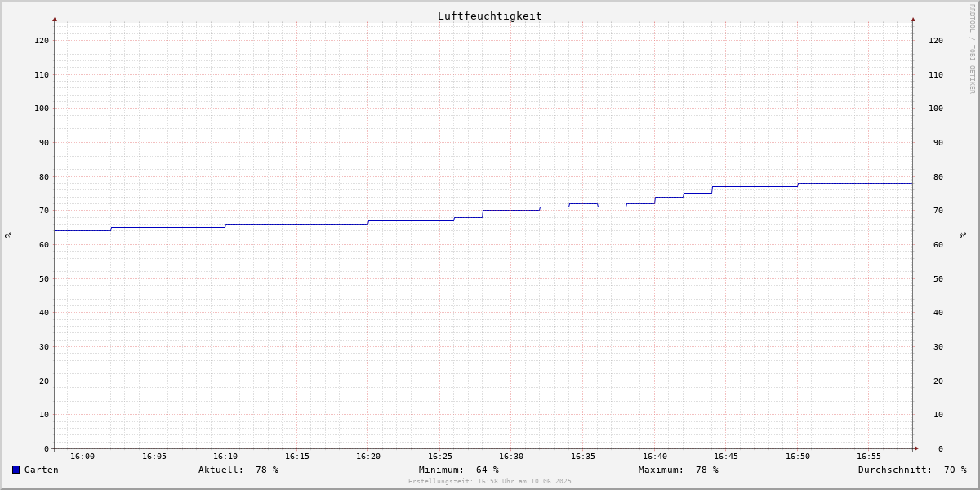This screenshot has height=490, width=980.
Task: Click the 16:05 time axis label
Action: tap(154, 457)
